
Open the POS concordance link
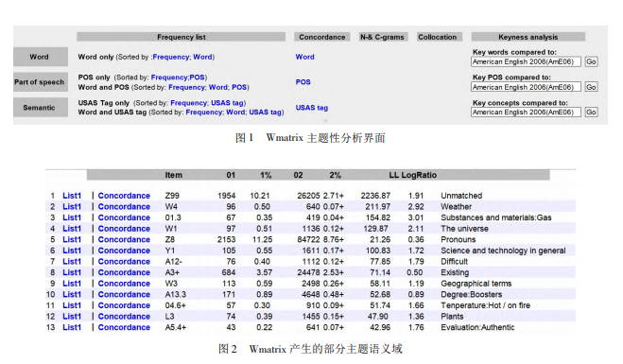coord(303,82)
